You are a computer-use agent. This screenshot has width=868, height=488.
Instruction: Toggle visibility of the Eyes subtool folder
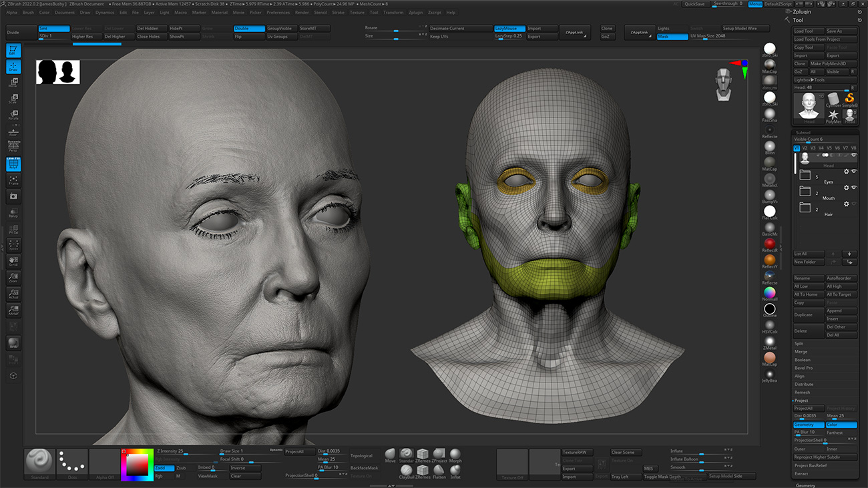click(x=854, y=172)
